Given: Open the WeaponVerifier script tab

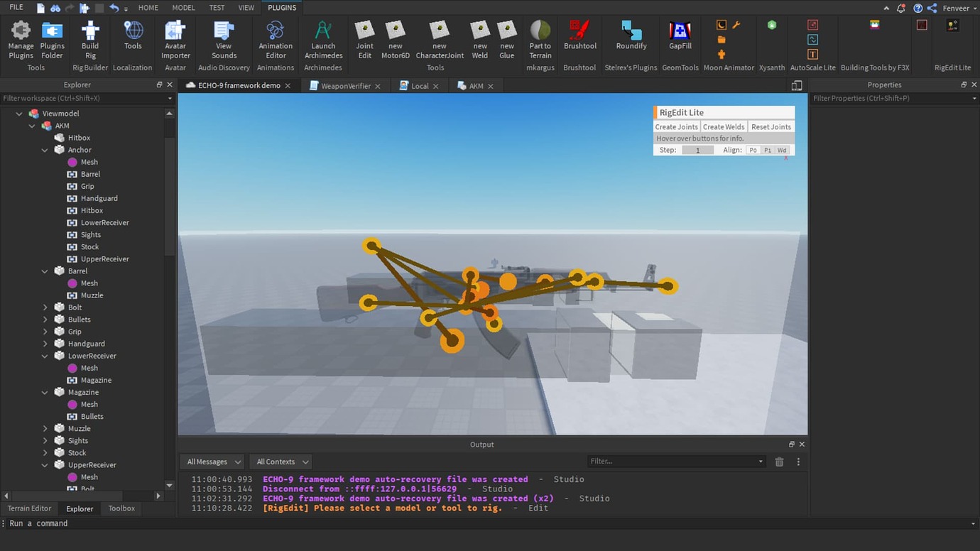Looking at the screenshot, I should coord(345,86).
